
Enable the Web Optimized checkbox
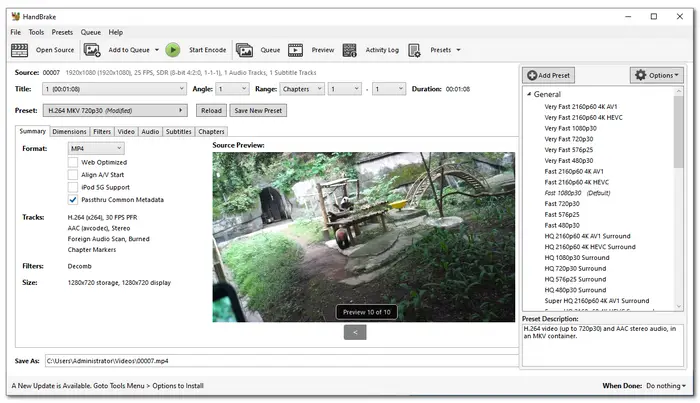click(x=73, y=162)
